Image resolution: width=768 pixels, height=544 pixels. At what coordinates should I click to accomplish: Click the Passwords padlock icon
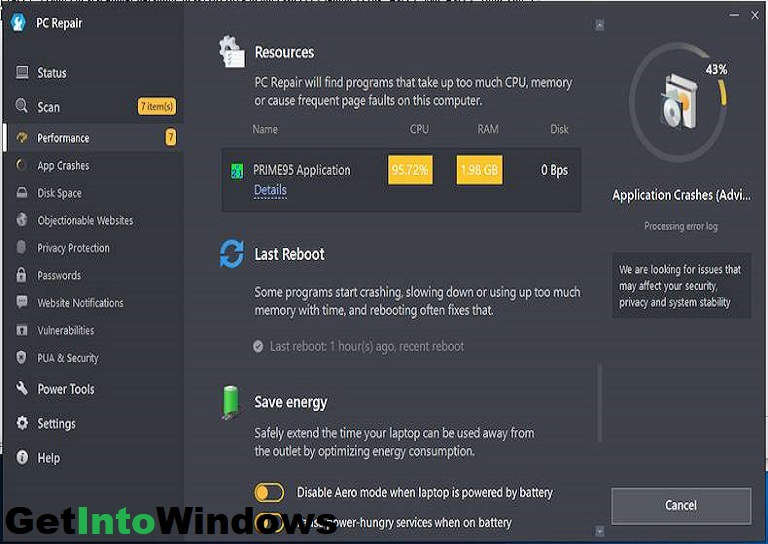pos(21,275)
